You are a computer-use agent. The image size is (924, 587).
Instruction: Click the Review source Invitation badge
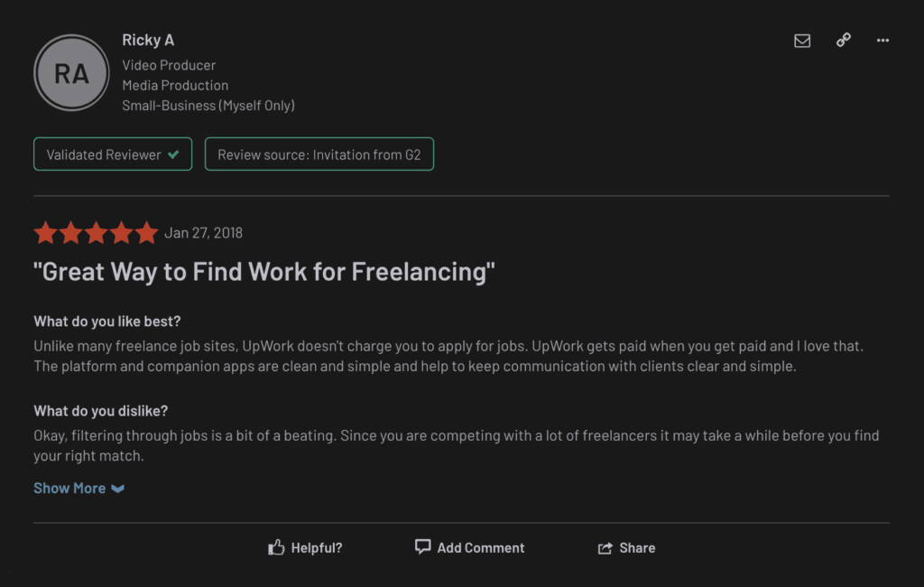tap(319, 154)
